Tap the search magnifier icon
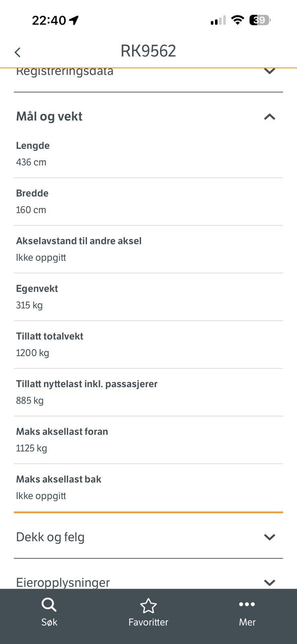The height and width of the screenshot is (644, 297). pos(49,605)
